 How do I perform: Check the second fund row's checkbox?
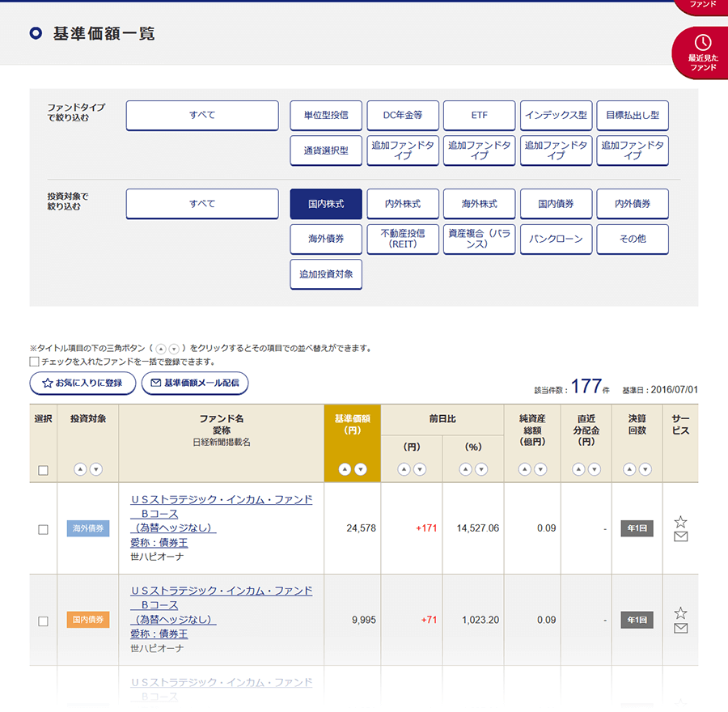(x=43, y=621)
